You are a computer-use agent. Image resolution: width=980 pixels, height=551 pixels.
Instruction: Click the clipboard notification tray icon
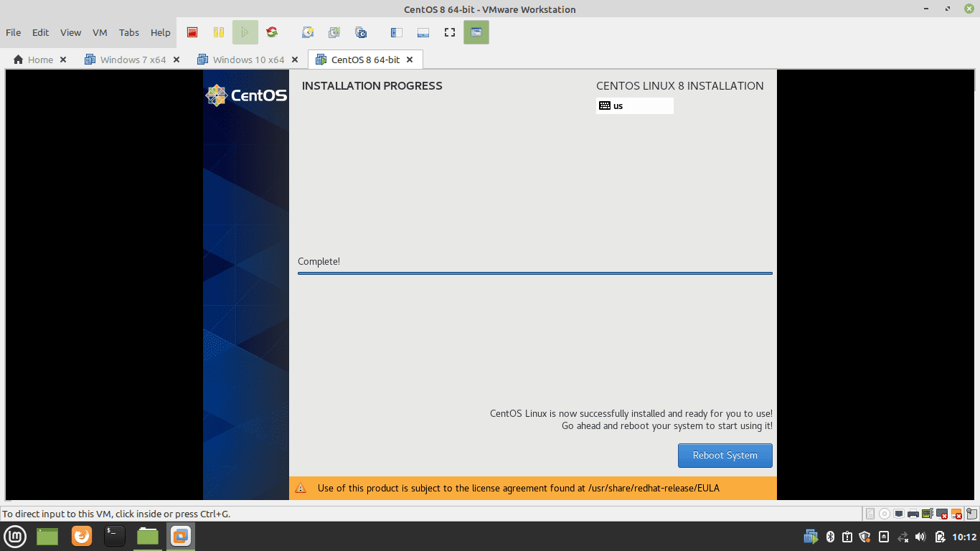point(847,537)
